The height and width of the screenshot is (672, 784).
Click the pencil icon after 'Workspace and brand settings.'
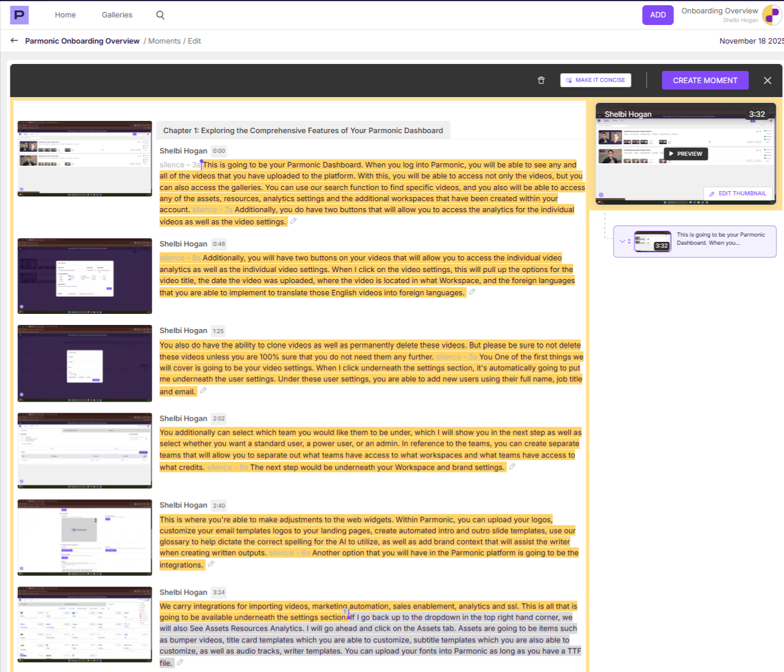click(512, 466)
